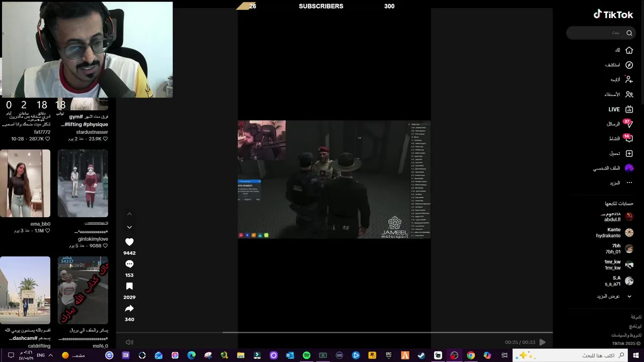The width and height of the screenshot is (644, 362).
Task: Open the More three-dots menu
Action: 629,183
